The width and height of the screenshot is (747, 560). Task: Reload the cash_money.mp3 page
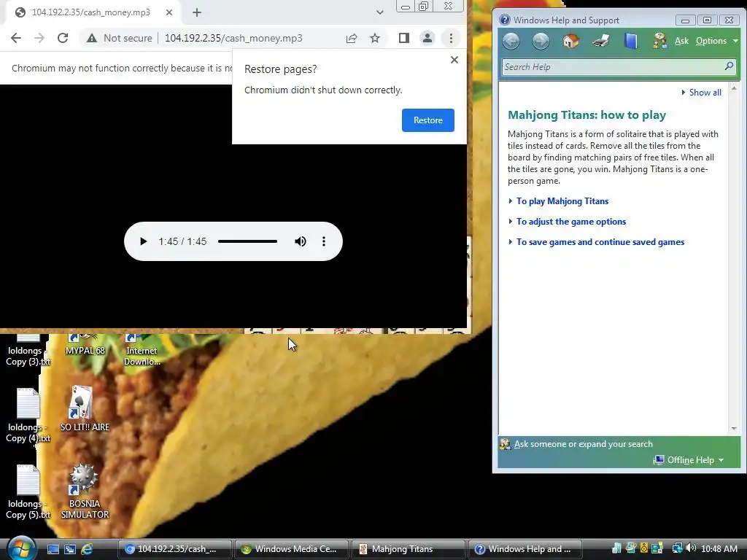tap(63, 38)
